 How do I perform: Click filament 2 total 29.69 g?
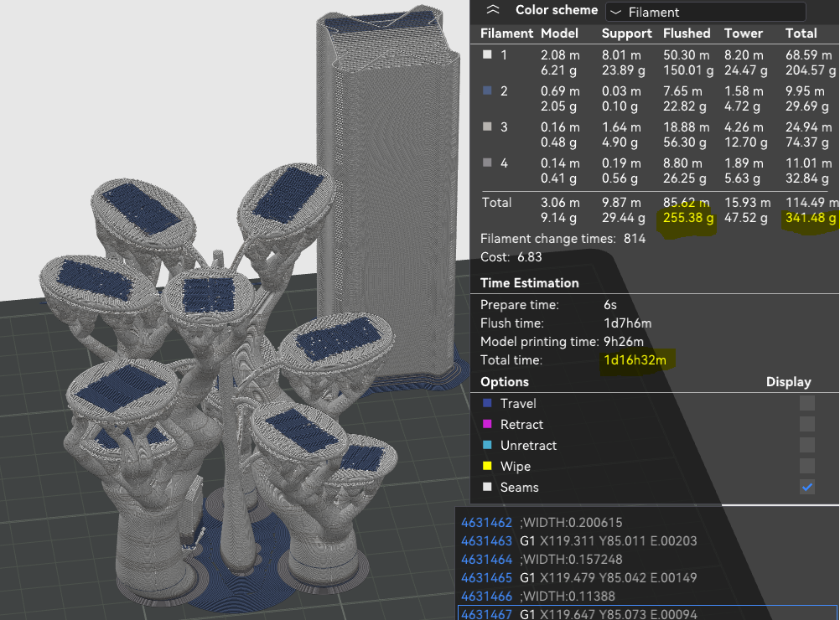pos(806,106)
